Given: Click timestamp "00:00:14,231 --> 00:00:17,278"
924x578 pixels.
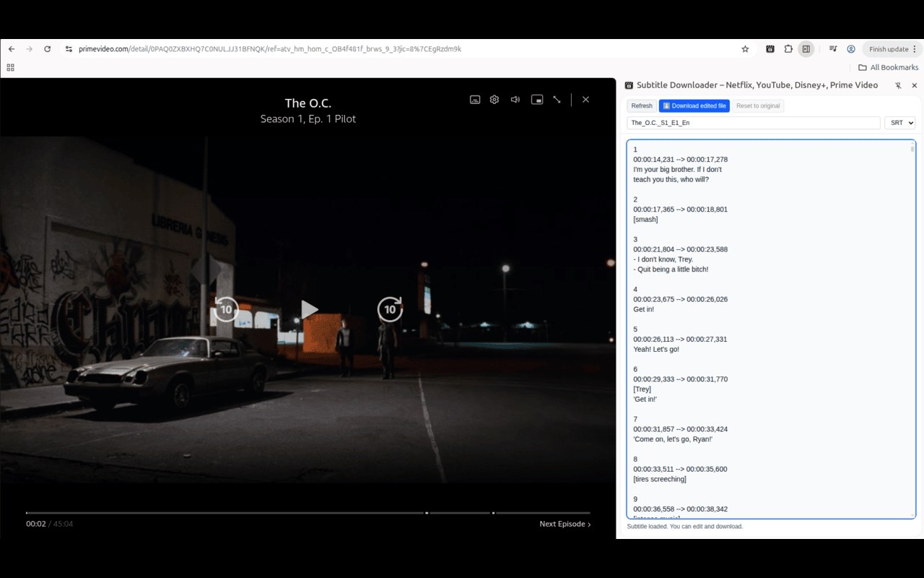Looking at the screenshot, I should [x=680, y=160].
